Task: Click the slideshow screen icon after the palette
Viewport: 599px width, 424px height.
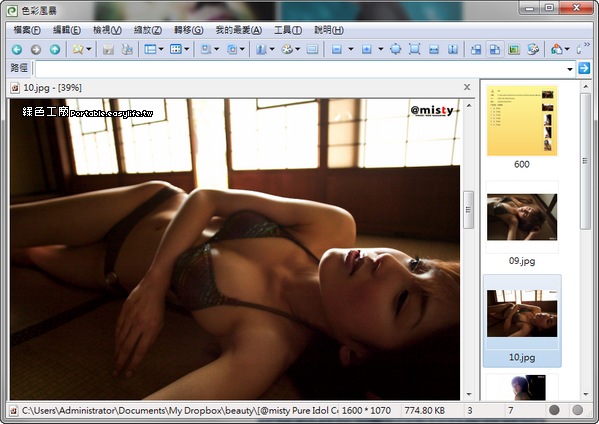Action: pos(312,49)
